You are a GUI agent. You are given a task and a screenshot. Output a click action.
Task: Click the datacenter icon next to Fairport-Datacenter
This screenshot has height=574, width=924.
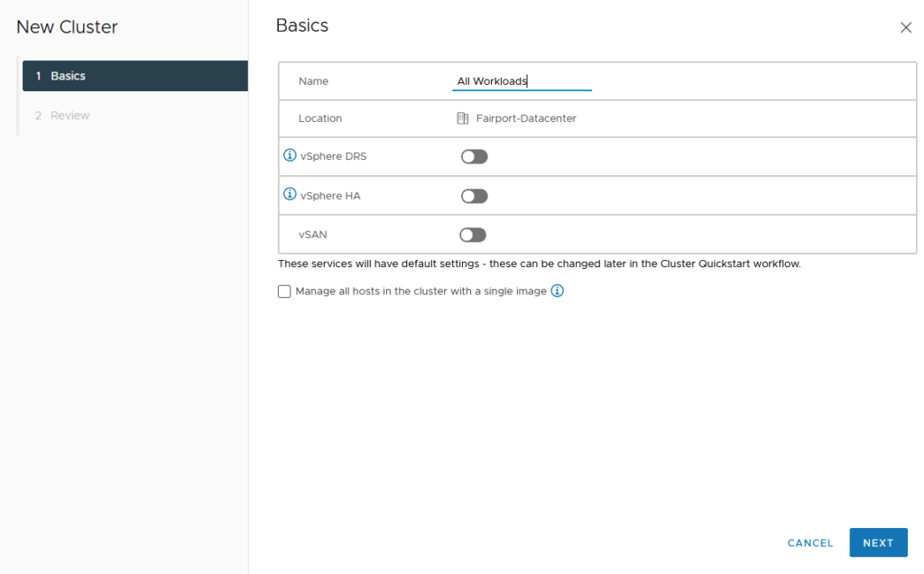(x=463, y=118)
